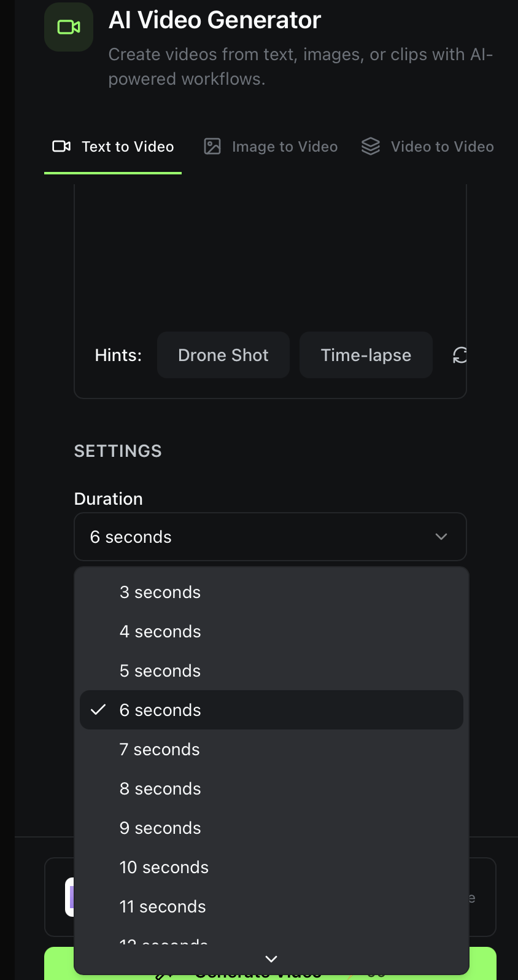Set duration to 7 seconds

160,749
